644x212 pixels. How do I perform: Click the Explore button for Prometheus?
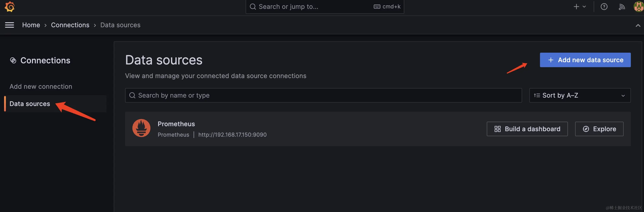pos(599,129)
